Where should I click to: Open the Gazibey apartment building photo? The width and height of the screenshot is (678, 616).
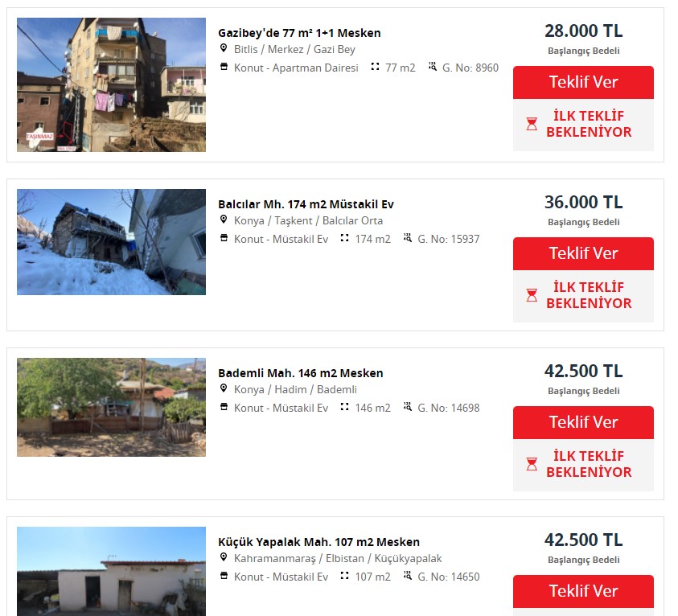pos(111,84)
